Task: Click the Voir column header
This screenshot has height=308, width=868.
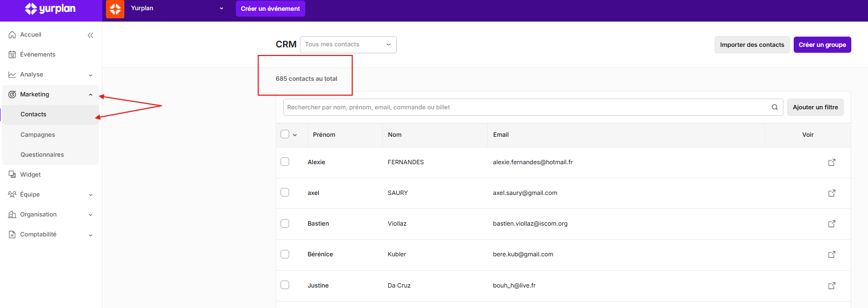Action: [808, 135]
